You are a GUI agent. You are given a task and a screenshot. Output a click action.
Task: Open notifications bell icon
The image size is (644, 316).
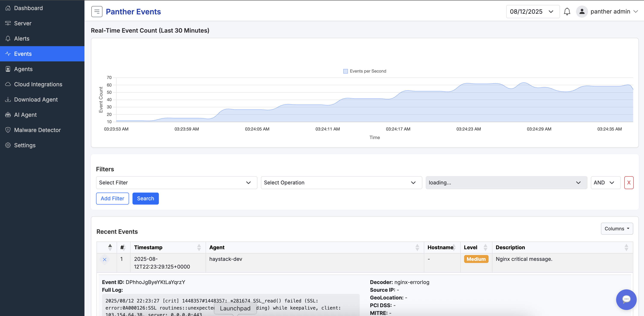click(567, 12)
